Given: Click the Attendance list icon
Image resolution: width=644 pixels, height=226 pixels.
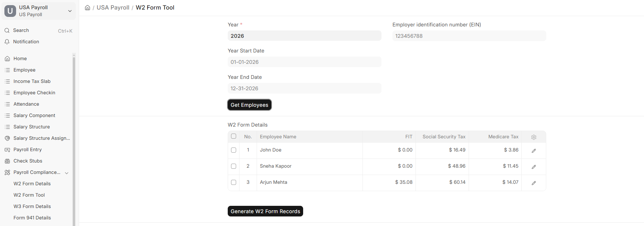Looking at the screenshot, I should click(7, 104).
